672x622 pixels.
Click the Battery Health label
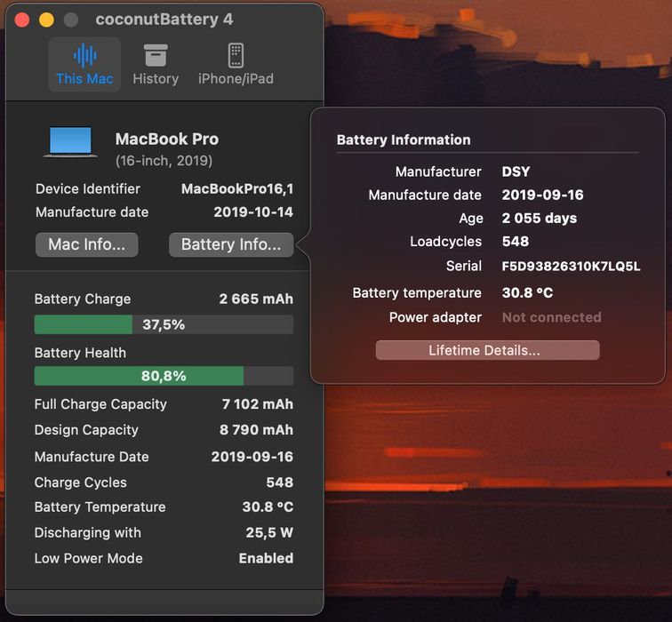click(x=80, y=353)
